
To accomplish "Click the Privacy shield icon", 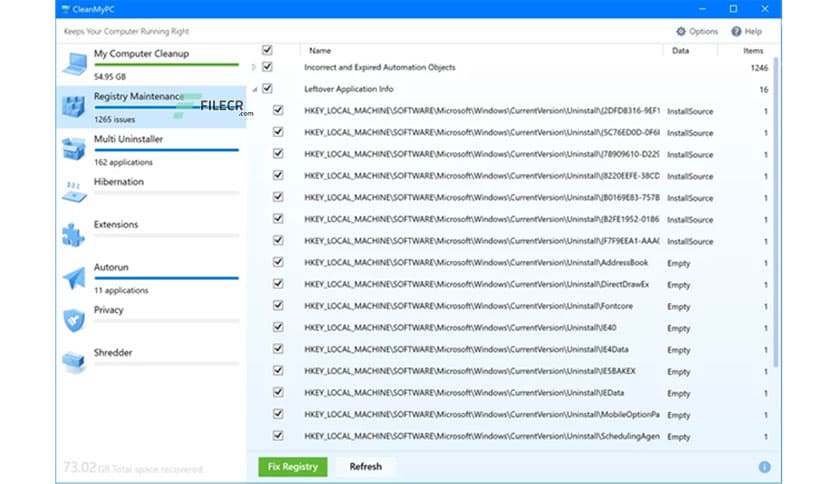I will [x=74, y=320].
